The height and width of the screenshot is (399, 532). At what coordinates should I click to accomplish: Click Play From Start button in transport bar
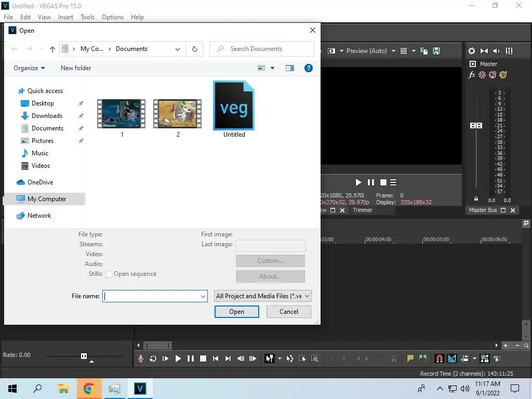click(x=166, y=358)
